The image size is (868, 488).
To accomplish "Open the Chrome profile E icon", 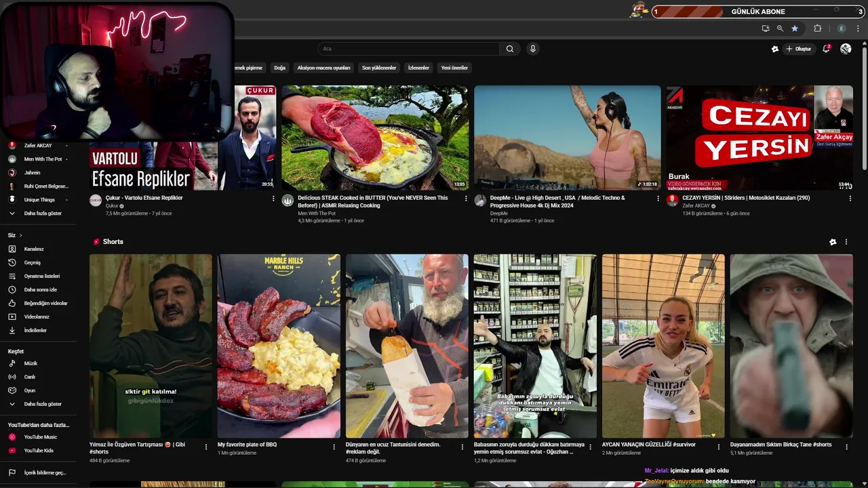I will [x=842, y=28].
